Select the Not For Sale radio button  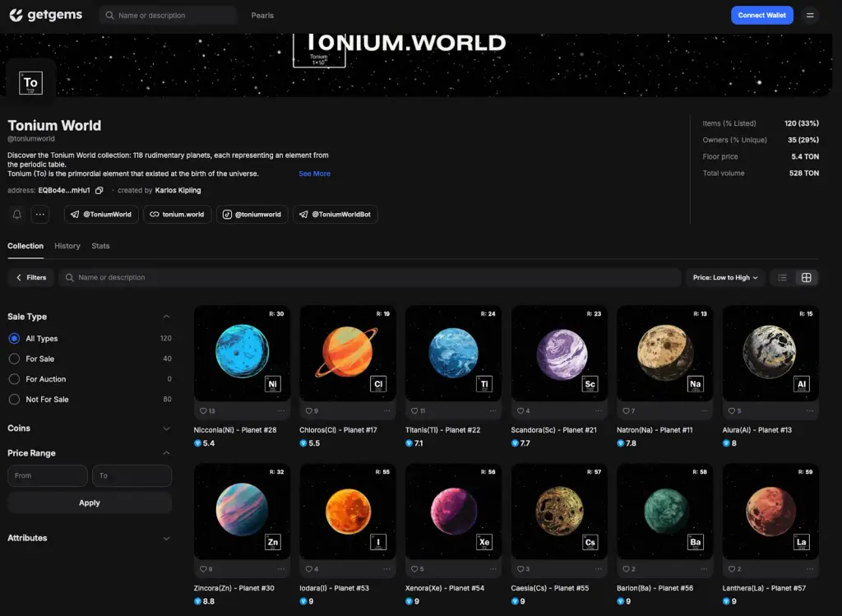click(x=15, y=400)
